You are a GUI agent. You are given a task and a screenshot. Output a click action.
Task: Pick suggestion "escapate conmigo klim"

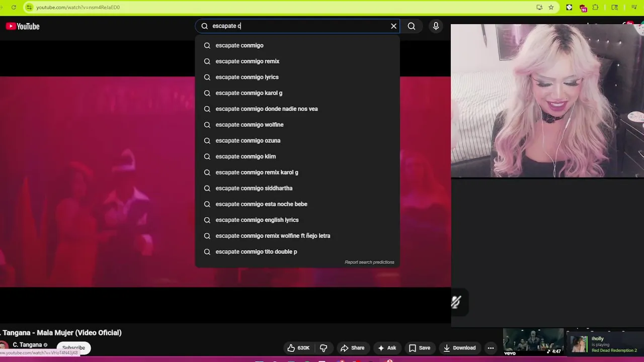(x=297, y=156)
